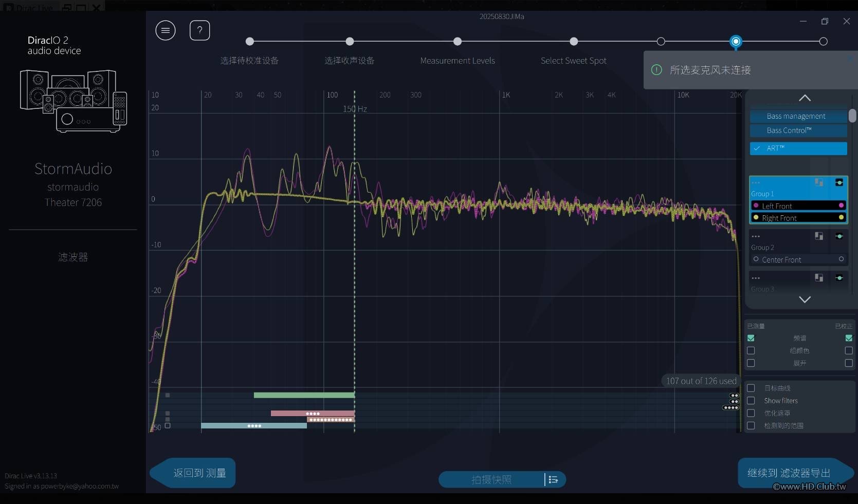The height and width of the screenshot is (504, 858).
Task: Click 继续到 滤波器导出 button
Action: (790, 473)
